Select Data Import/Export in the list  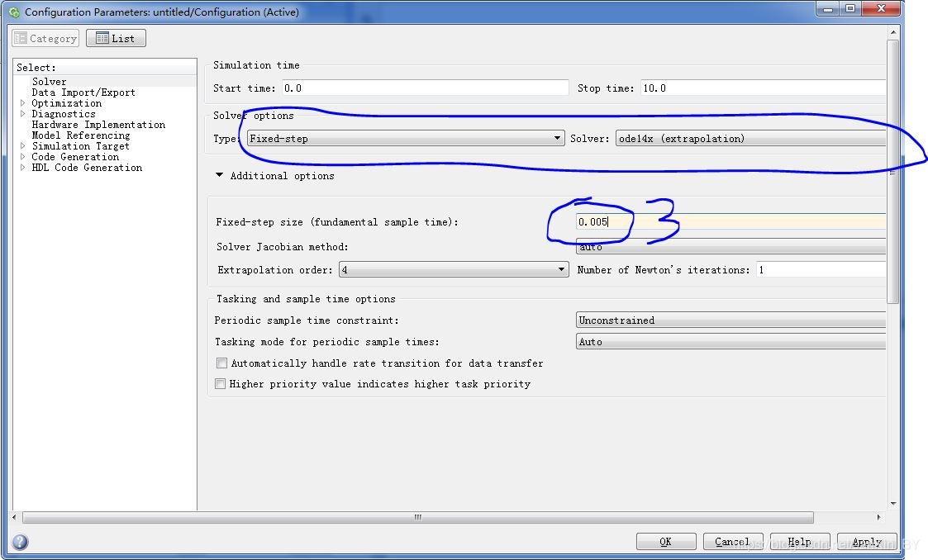pyautogui.click(x=83, y=93)
